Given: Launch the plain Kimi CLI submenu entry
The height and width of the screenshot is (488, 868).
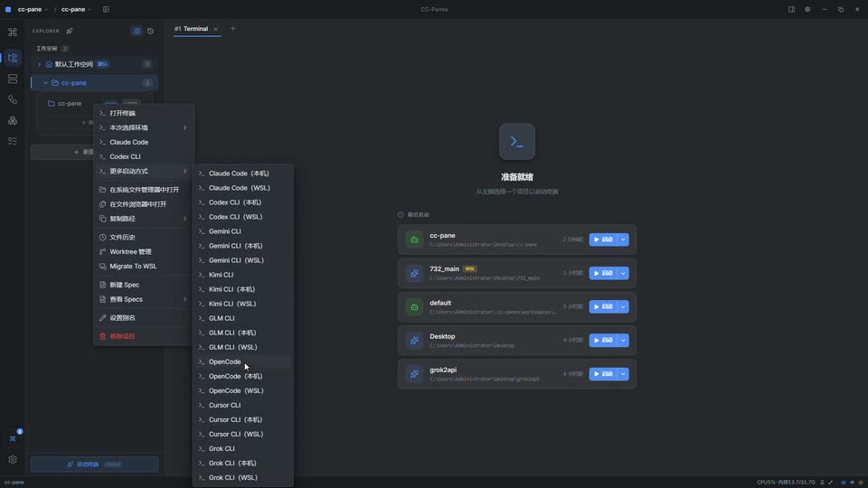Looking at the screenshot, I should [x=243, y=275].
